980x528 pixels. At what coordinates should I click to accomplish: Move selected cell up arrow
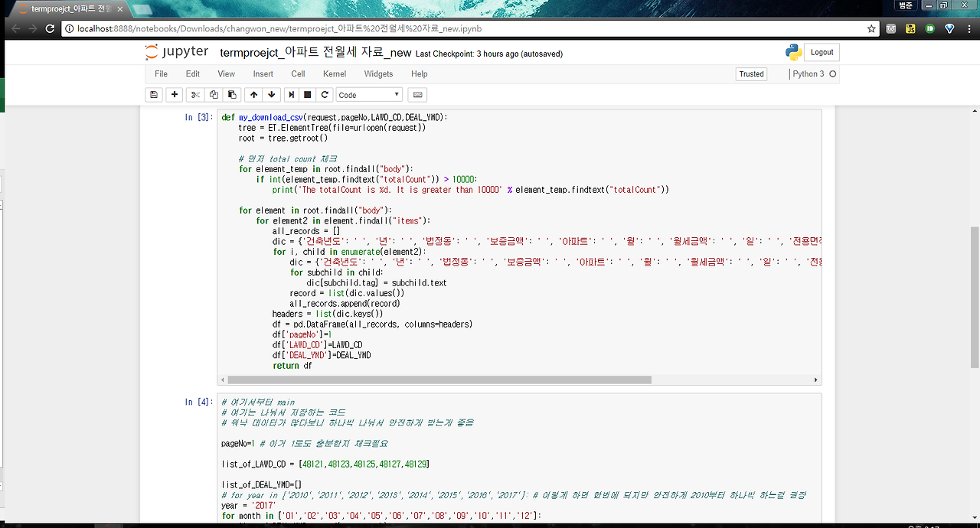click(253, 95)
